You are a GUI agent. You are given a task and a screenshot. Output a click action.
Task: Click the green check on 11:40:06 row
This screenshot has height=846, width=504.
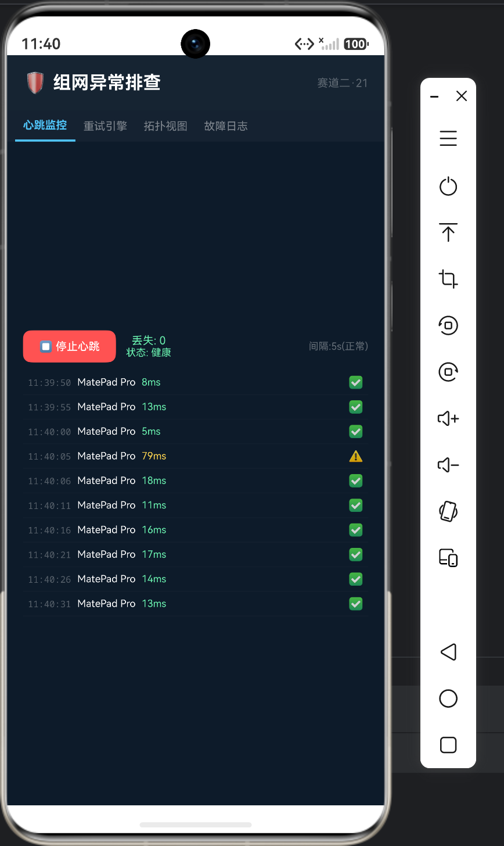356,481
